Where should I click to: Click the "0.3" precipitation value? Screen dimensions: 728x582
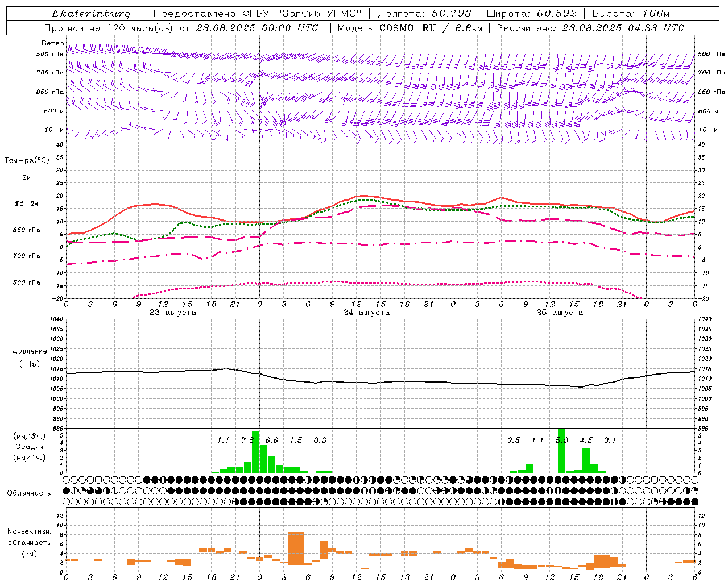pos(320,440)
